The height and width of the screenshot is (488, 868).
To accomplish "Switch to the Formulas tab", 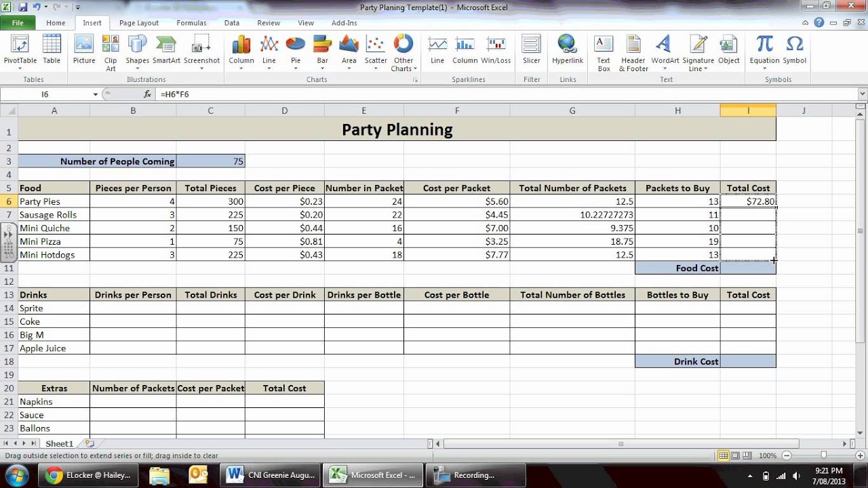I will (191, 23).
